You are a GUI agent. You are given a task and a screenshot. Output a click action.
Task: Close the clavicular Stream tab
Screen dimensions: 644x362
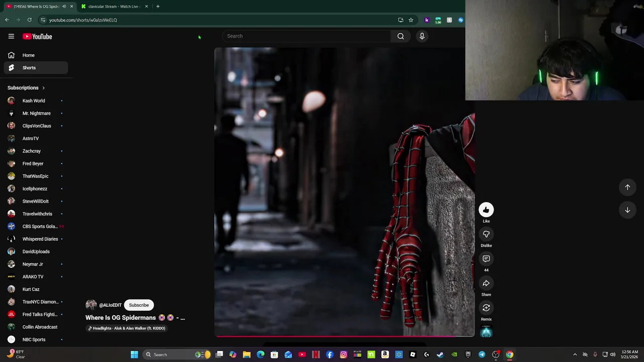(x=146, y=7)
